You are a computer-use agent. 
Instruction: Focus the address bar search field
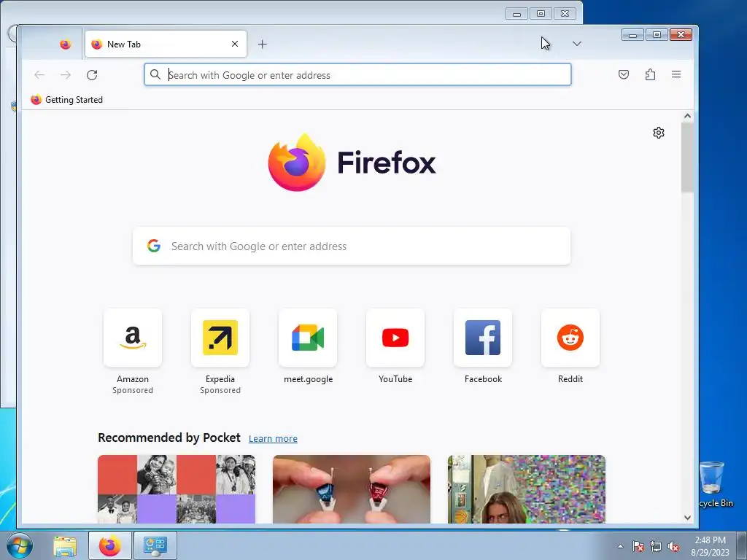click(357, 75)
